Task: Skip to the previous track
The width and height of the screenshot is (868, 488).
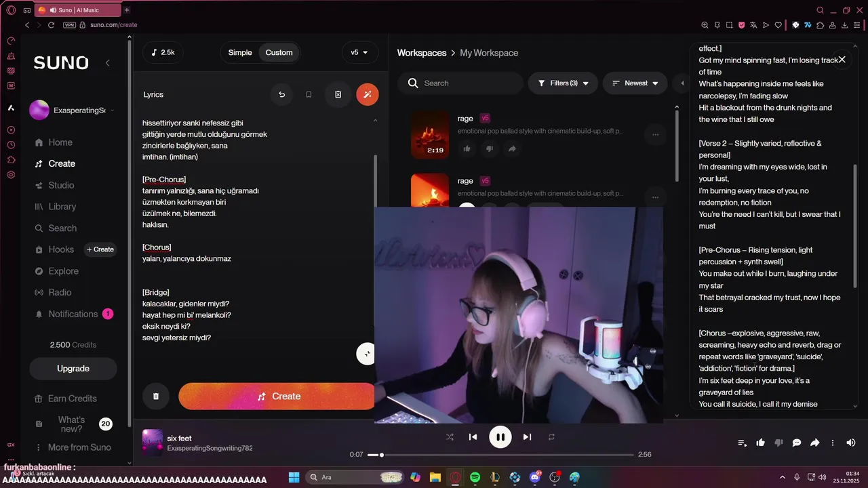Action: (473, 437)
